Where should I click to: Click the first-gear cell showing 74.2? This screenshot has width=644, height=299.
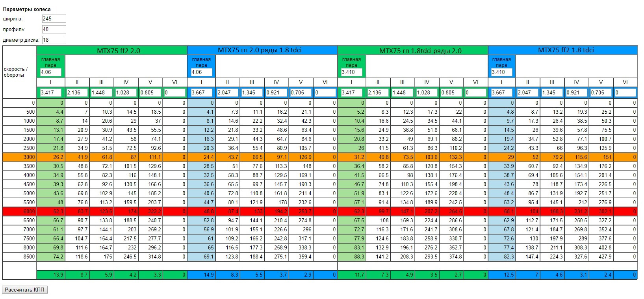click(x=51, y=257)
